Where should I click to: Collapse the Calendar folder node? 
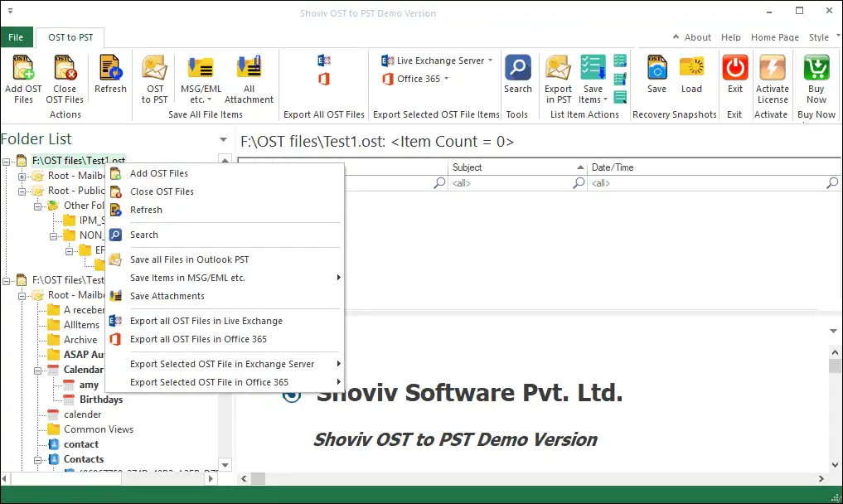point(37,371)
